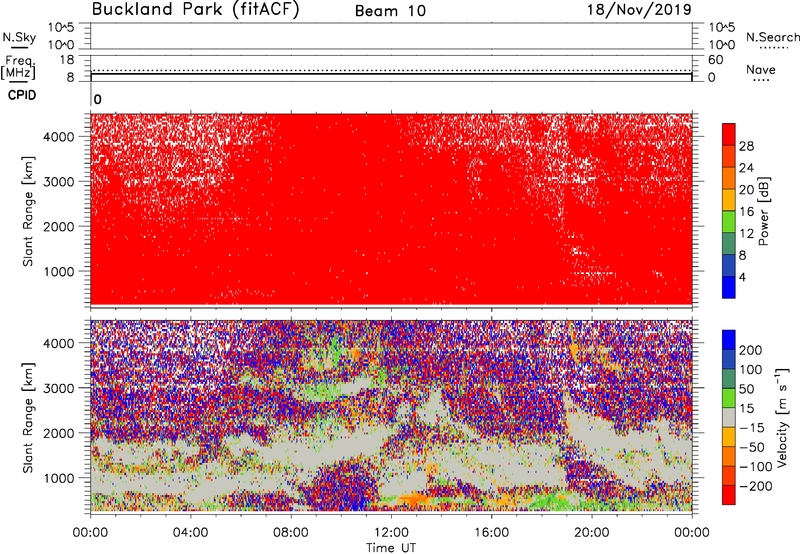Image resolution: width=800 pixels, height=554 pixels.
Task: Click the 'Velocity [m s-1]' color bar label
Action: (x=781, y=417)
